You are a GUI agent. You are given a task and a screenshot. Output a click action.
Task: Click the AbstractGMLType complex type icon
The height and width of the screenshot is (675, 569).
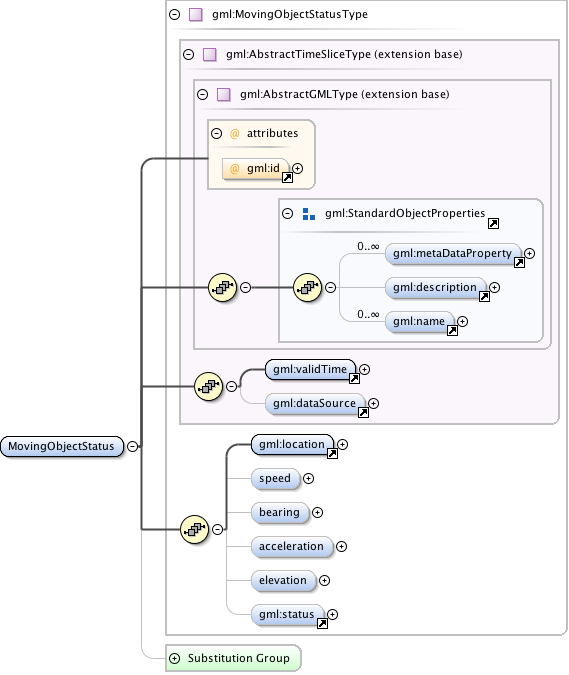pyautogui.click(x=223, y=95)
